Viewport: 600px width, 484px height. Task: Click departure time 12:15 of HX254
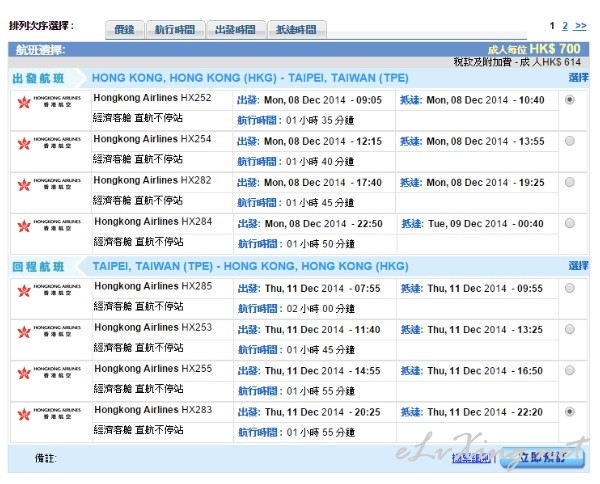[369, 142]
